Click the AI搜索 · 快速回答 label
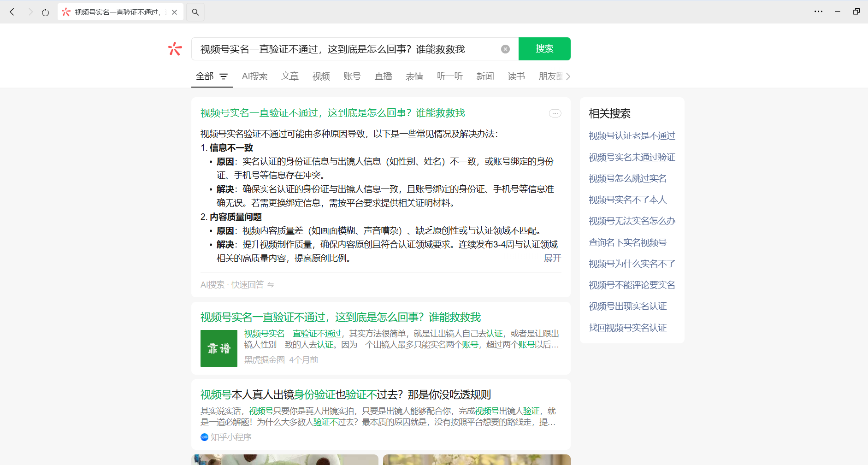Screen dimensions: 868x465 (x=232, y=285)
